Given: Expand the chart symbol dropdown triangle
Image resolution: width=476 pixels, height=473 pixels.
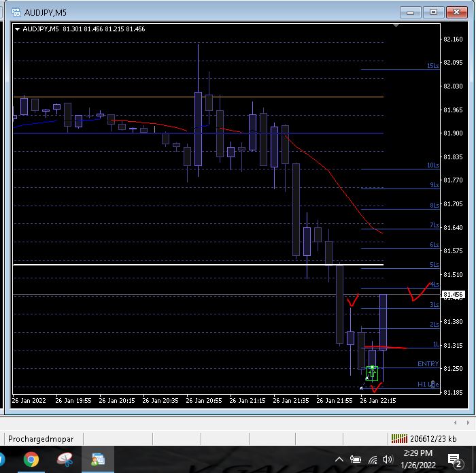Looking at the screenshot, I should 17,29.
